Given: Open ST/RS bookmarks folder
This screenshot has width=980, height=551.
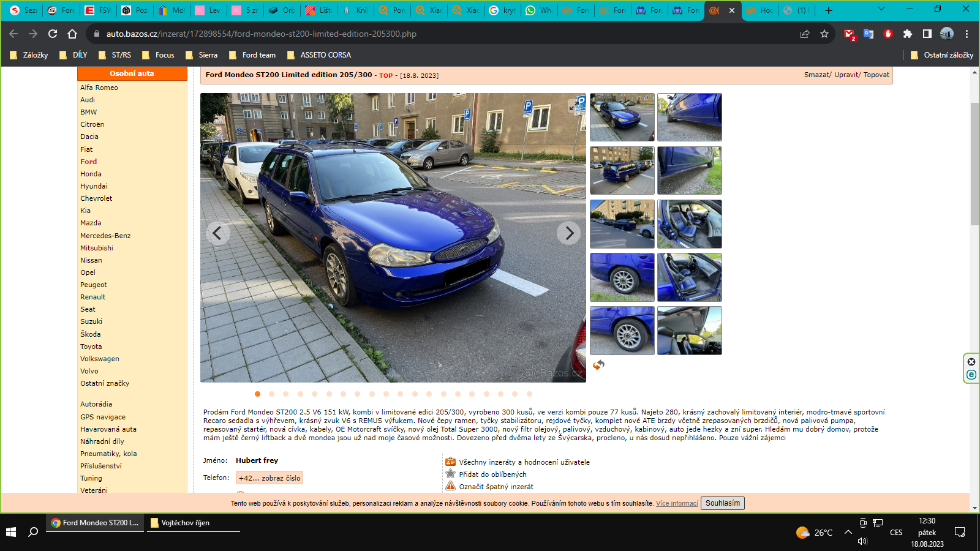Looking at the screenshot, I should click(x=115, y=54).
